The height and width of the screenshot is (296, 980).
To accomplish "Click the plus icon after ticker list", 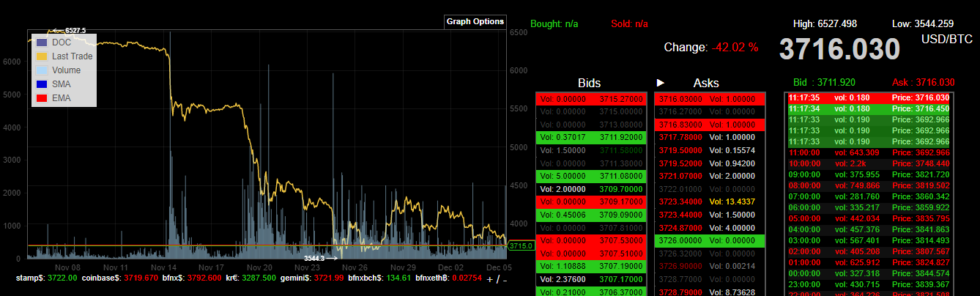I will coord(489,280).
